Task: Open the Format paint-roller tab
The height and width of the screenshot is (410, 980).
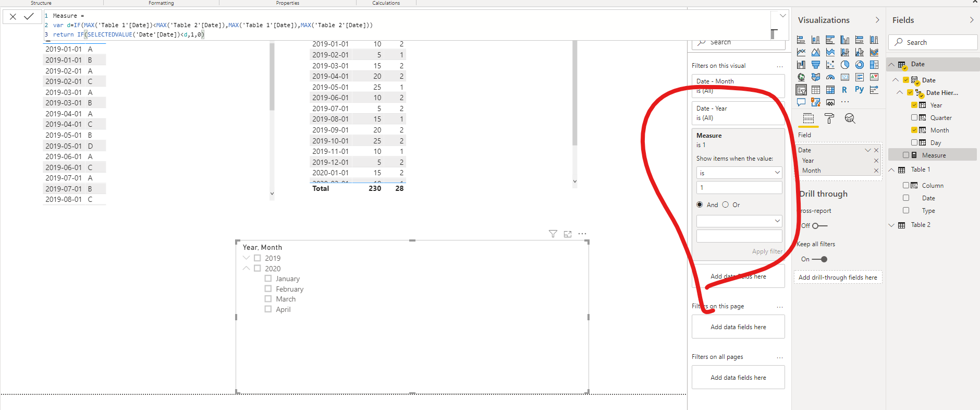Action: click(829, 118)
